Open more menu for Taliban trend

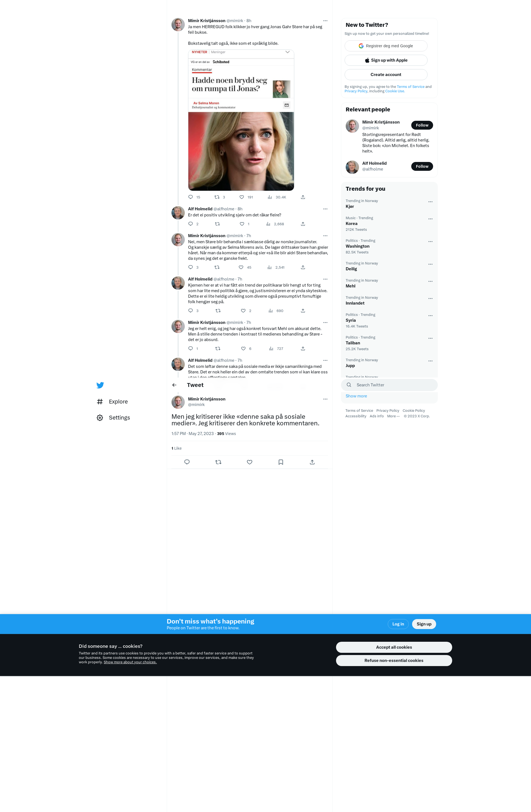point(430,338)
